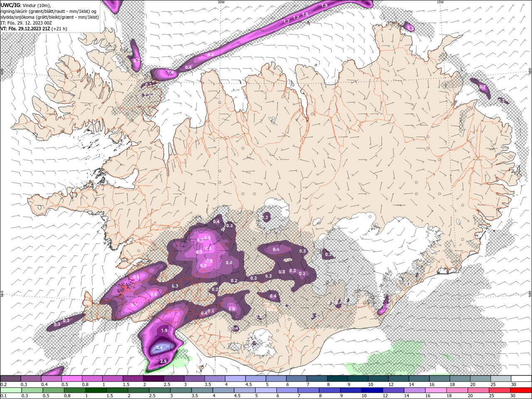Viewport: 532px width, 399px height.
Task: Click the '3.5' label under lower legend row
Action: tap(195, 396)
